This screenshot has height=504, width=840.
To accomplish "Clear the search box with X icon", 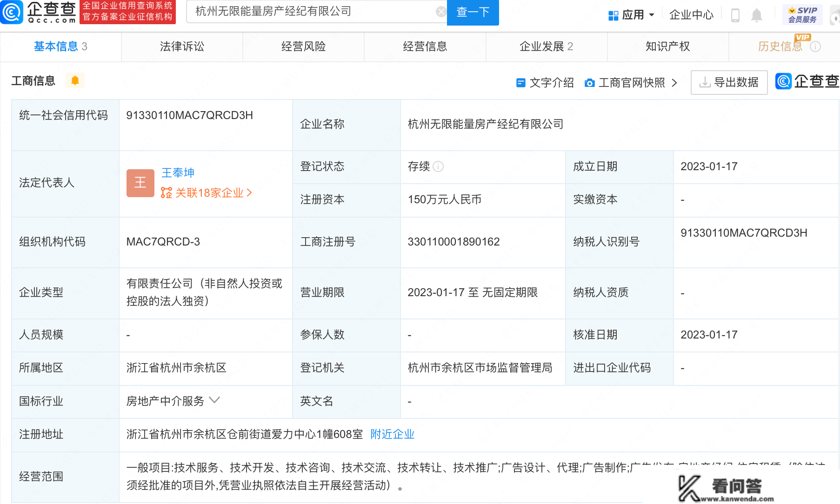I will pyautogui.click(x=441, y=12).
